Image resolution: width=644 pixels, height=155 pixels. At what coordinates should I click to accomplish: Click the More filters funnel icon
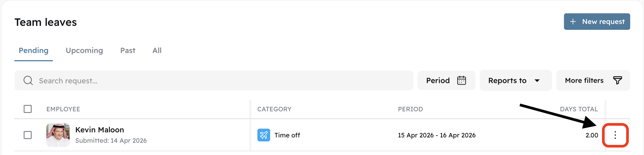coord(617,80)
